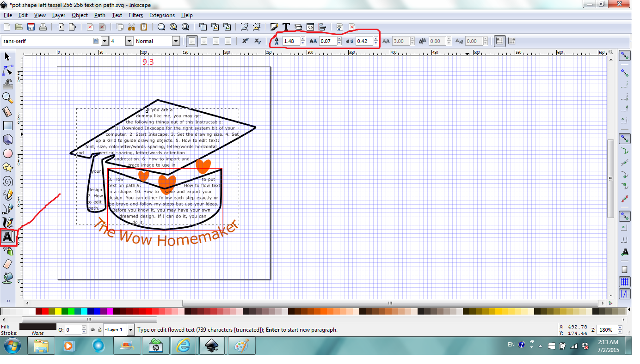Open the Extensions menu
This screenshot has height=364, width=640.
(x=162, y=15)
